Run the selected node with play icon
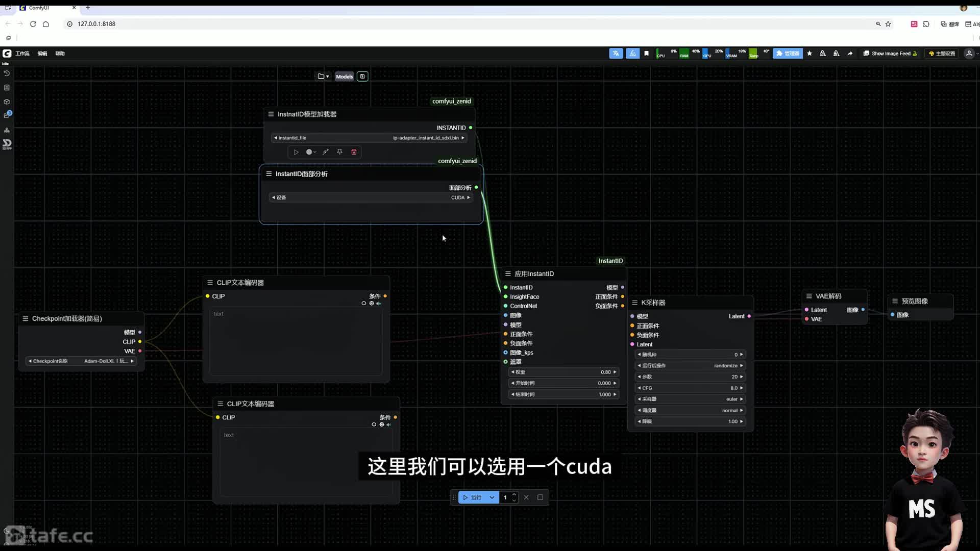The width and height of the screenshot is (980, 551). click(296, 152)
